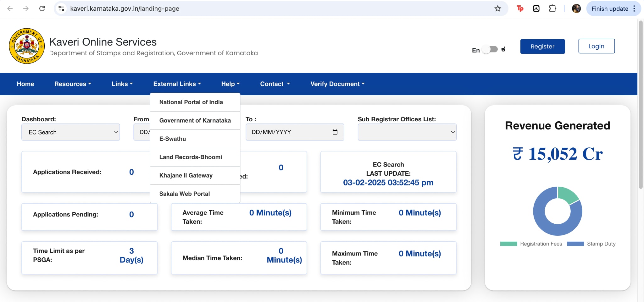Reload the page using the refresh icon
The image size is (644, 302).
coord(42,8)
